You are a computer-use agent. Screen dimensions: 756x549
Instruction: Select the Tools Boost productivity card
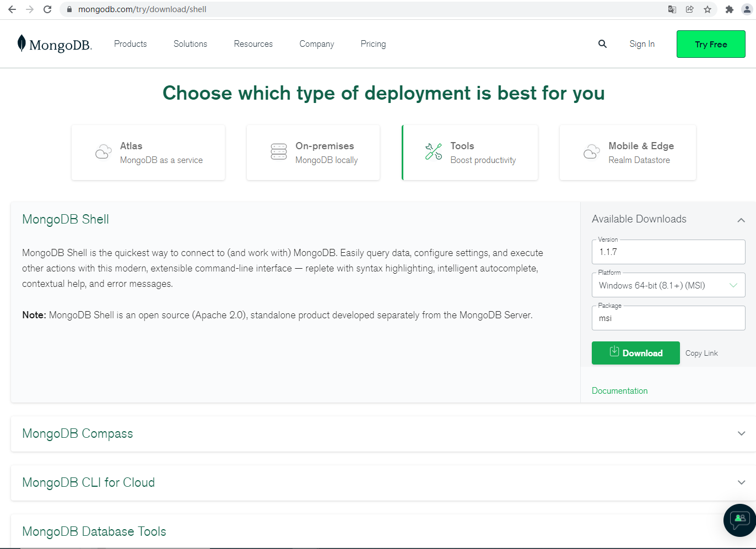tap(470, 153)
